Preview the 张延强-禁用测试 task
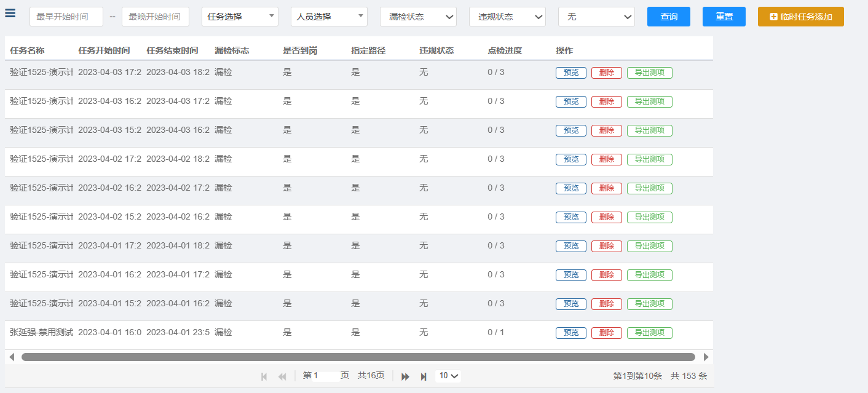The height and width of the screenshot is (393, 868). (571, 333)
